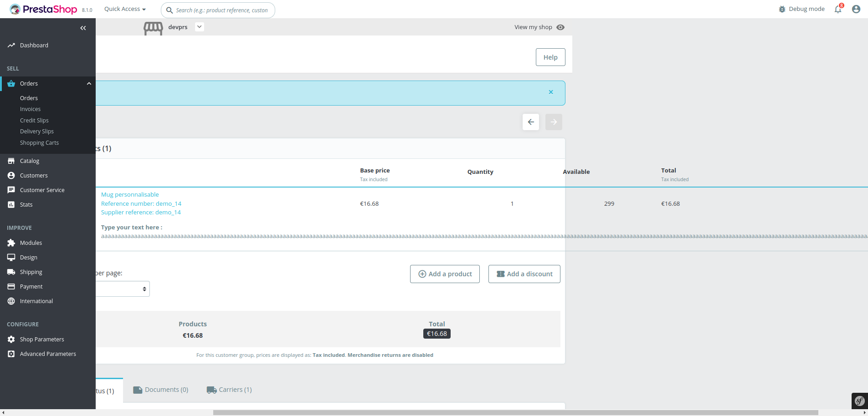Open the Mug personnalisable product link
This screenshot has height=416, width=868.
coord(129,194)
